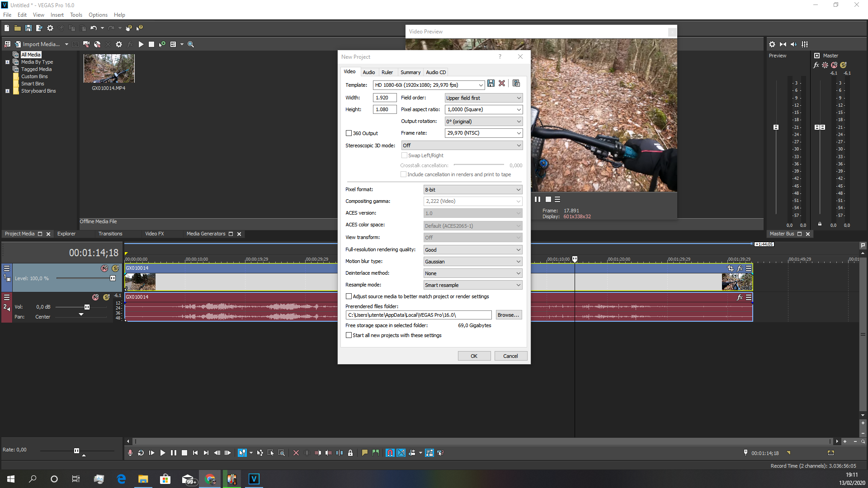Check Start all new projects with these settings
This screenshot has width=868, height=488.
click(x=349, y=335)
